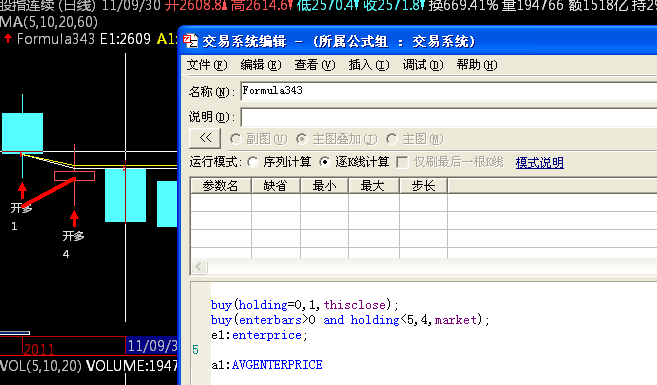This screenshot has height=385, width=657.
Task: Open the 插入(I) menu
Action: tap(369, 65)
